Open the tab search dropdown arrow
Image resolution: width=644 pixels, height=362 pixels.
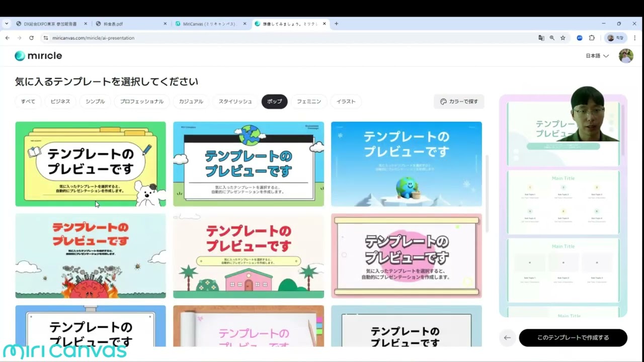[x=7, y=24]
